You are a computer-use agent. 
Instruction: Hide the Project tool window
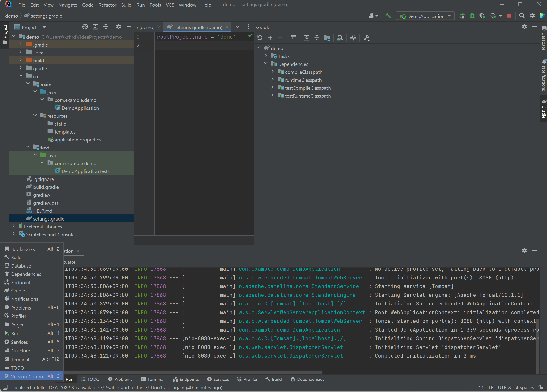coord(129,27)
